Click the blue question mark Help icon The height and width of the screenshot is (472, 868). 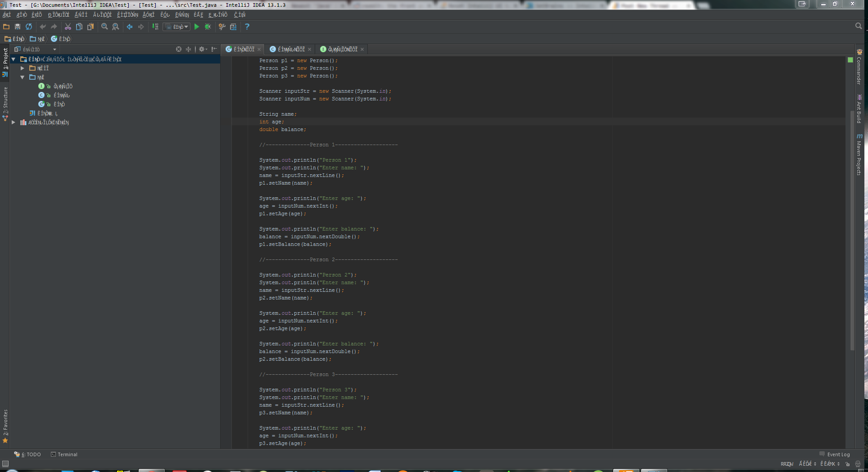point(247,27)
